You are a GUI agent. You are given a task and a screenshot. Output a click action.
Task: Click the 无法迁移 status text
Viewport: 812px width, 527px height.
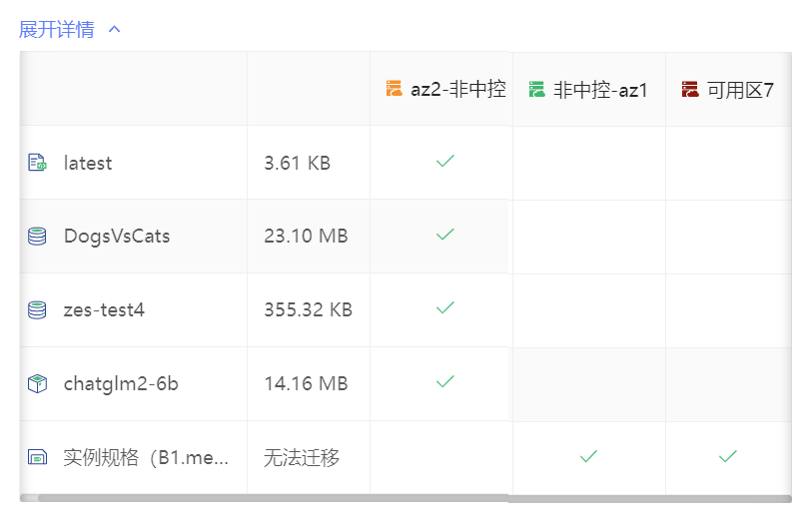pos(302,458)
